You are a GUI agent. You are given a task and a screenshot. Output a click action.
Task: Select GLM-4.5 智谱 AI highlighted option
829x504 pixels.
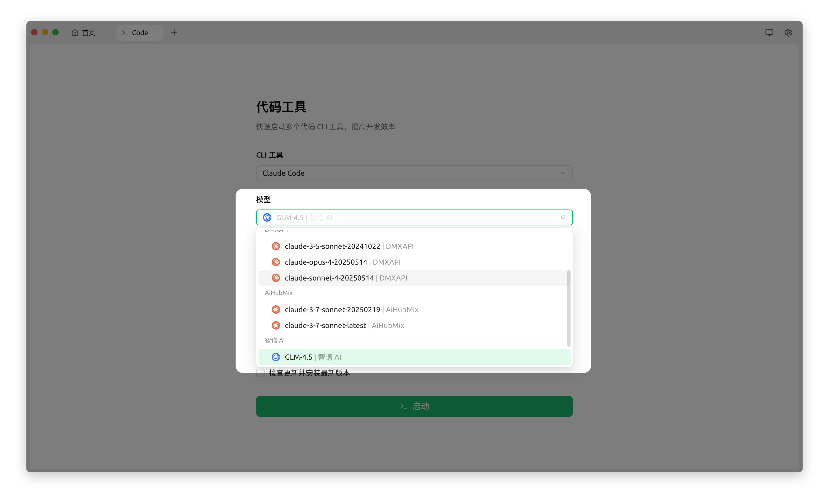pyautogui.click(x=313, y=357)
